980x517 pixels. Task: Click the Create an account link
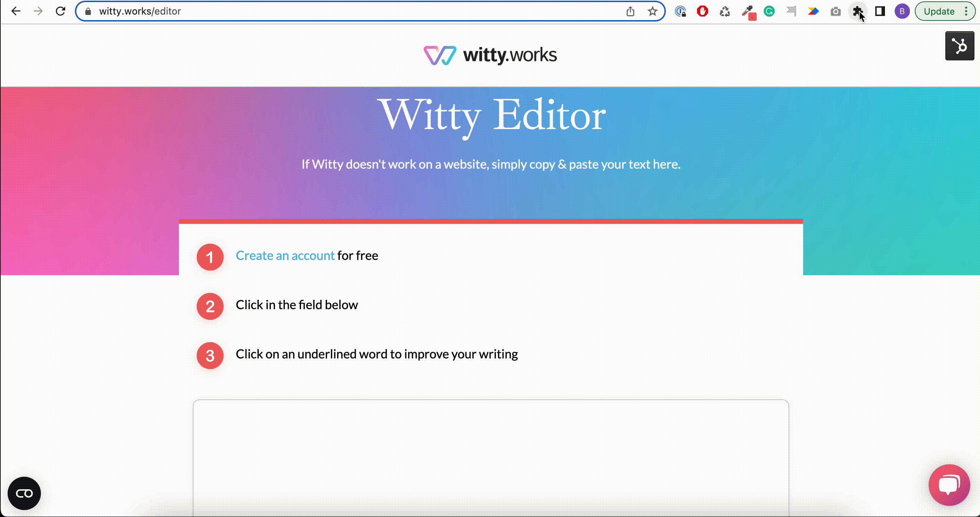(285, 255)
